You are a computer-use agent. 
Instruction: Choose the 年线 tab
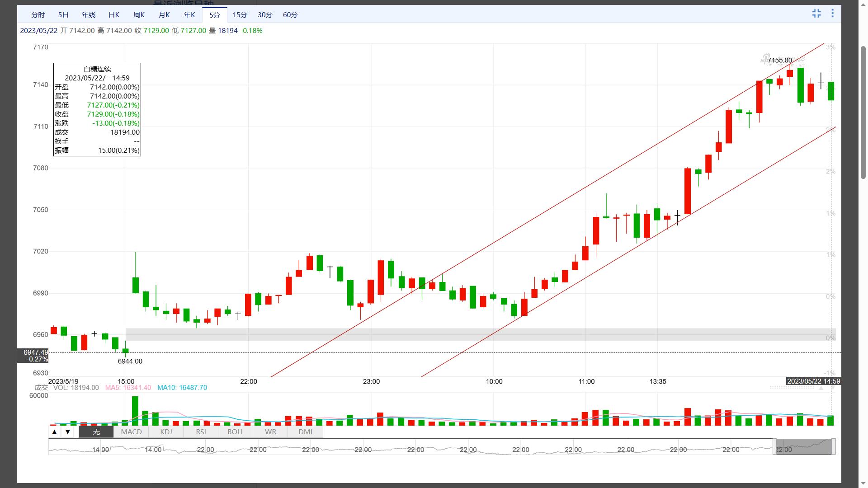pyautogui.click(x=88, y=15)
